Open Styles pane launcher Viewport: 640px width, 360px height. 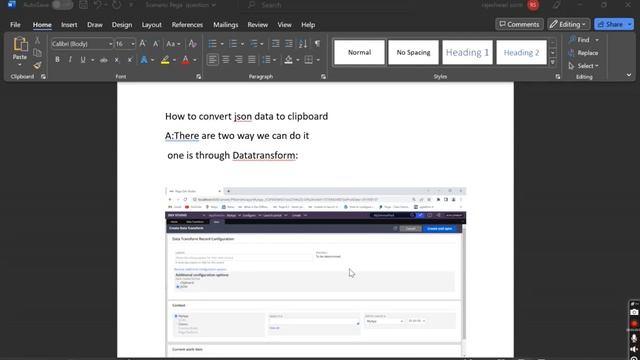click(558, 76)
